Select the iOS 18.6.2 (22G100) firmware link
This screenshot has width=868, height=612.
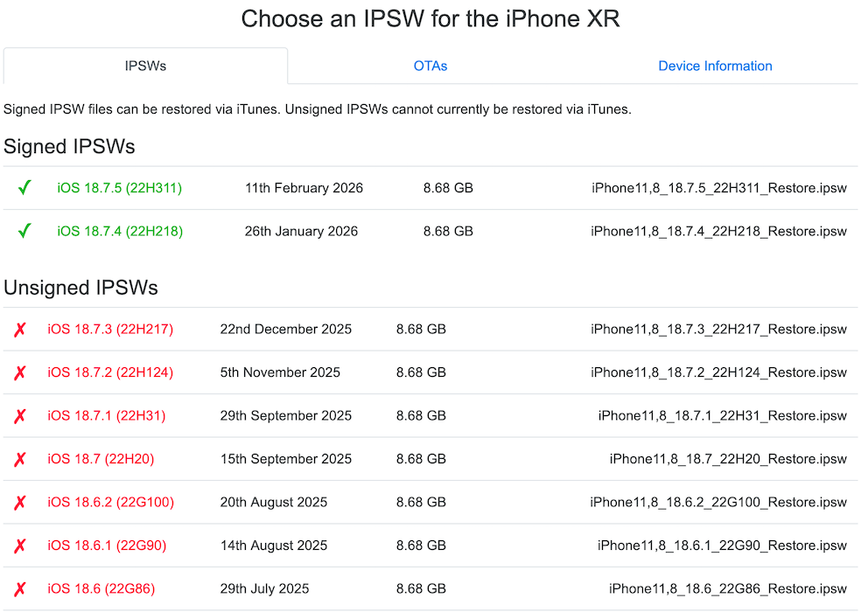pyautogui.click(x=110, y=503)
